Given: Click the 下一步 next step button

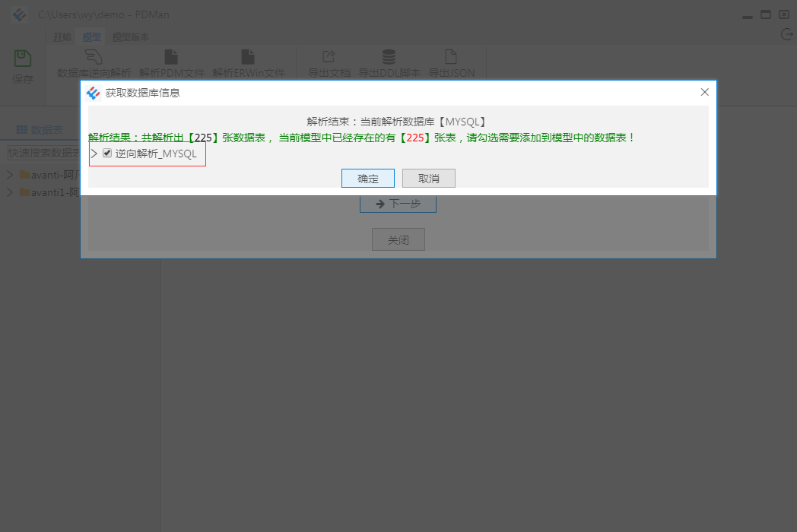Looking at the screenshot, I should pyautogui.click(x=398, y=204).
